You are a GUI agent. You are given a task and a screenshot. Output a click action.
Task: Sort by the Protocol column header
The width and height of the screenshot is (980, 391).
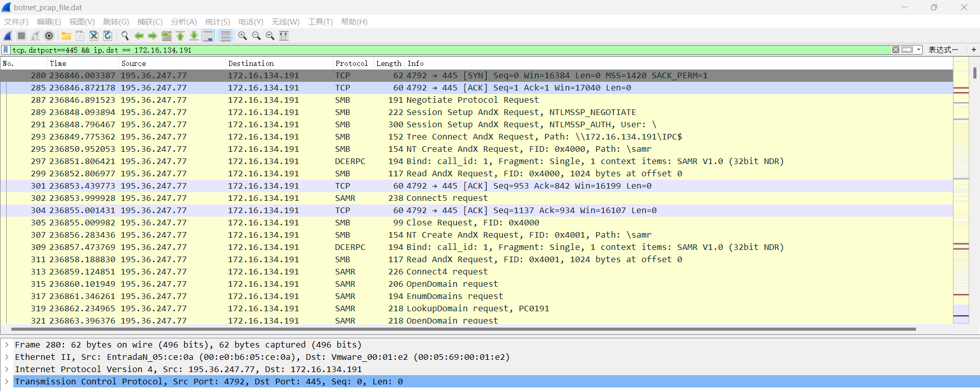coord(353,63)
